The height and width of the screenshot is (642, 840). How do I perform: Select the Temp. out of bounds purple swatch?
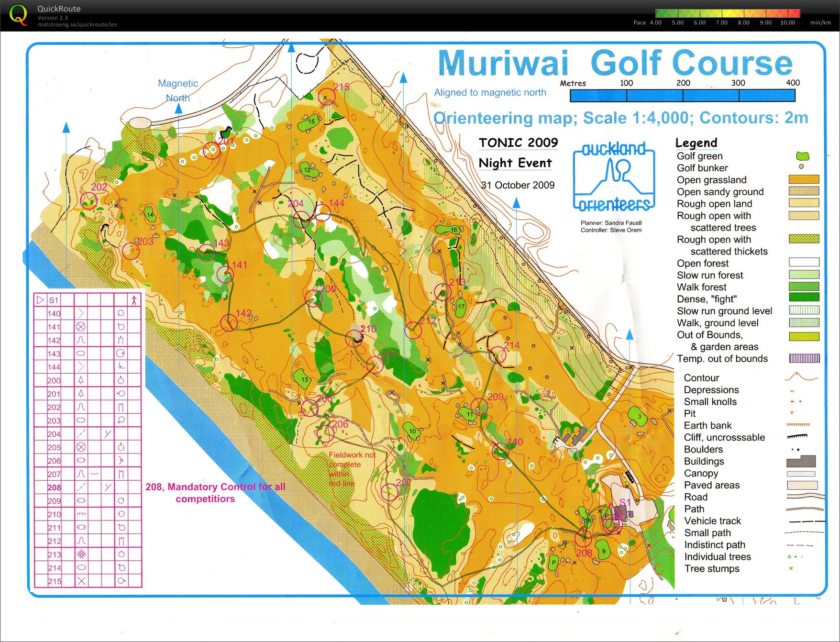coord(804,358)
